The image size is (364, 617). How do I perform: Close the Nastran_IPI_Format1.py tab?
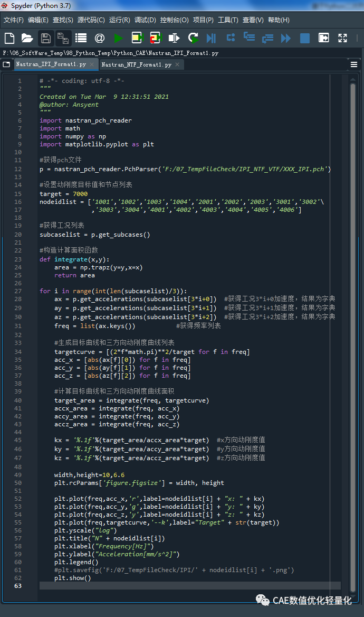pyautogui.click(x=92, y=64)
